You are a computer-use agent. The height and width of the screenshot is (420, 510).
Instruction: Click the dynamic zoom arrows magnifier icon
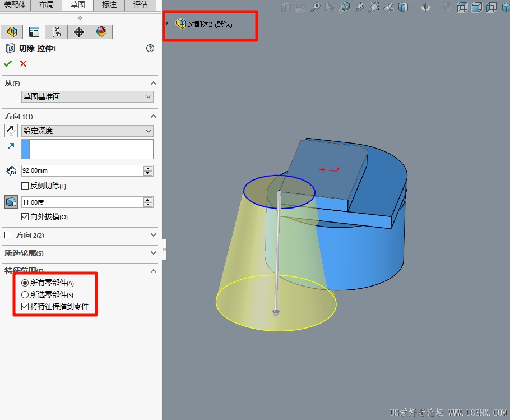[x=359, y=7]
